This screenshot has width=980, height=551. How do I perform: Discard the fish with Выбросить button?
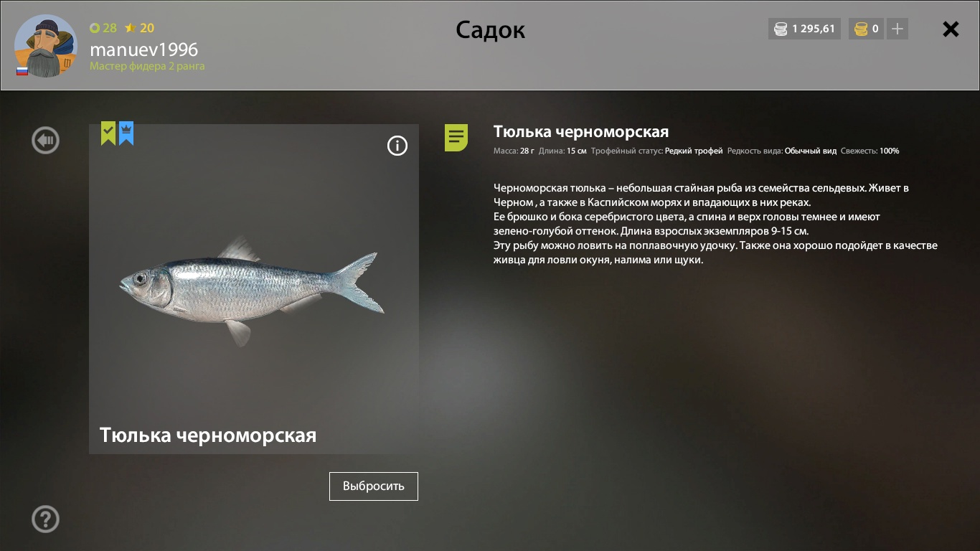[x=374, y=486]
